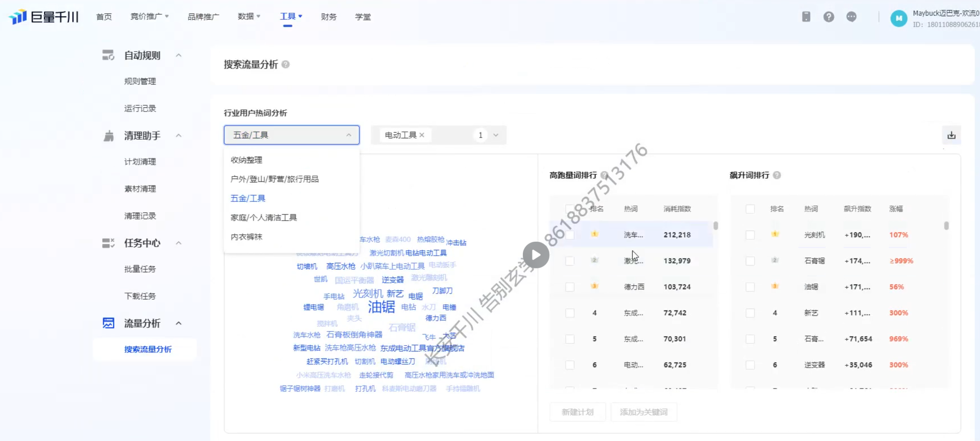
Task: Click the 高跑量词排行 table scrollbar
Action: pyautogui.click(x=716, y=226)
